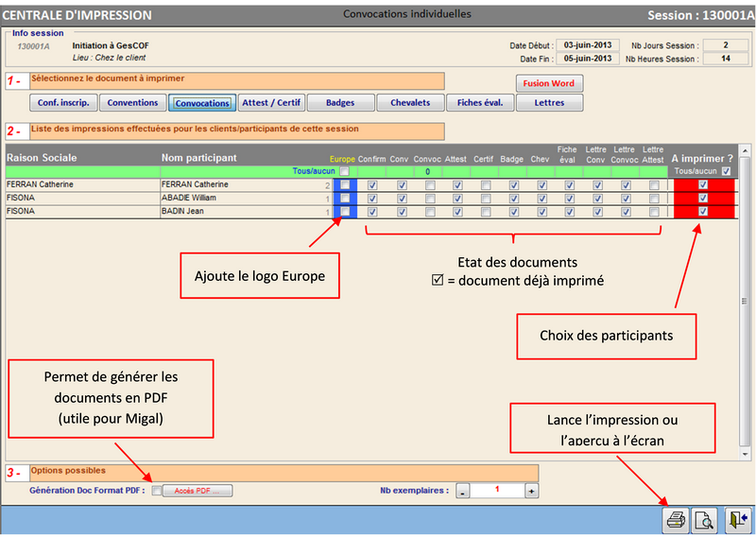Toggle the A imprimer Tous/aucun checkbox

726,171
